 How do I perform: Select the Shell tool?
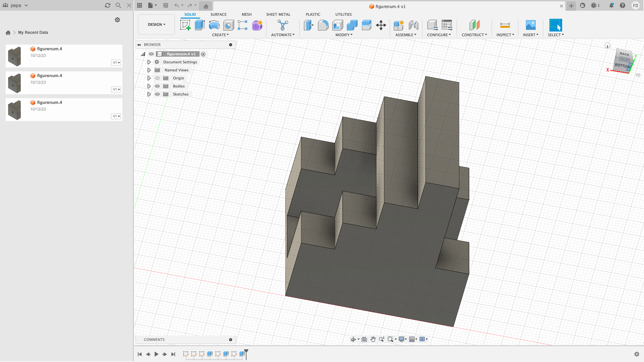click(x=338, y=25)
